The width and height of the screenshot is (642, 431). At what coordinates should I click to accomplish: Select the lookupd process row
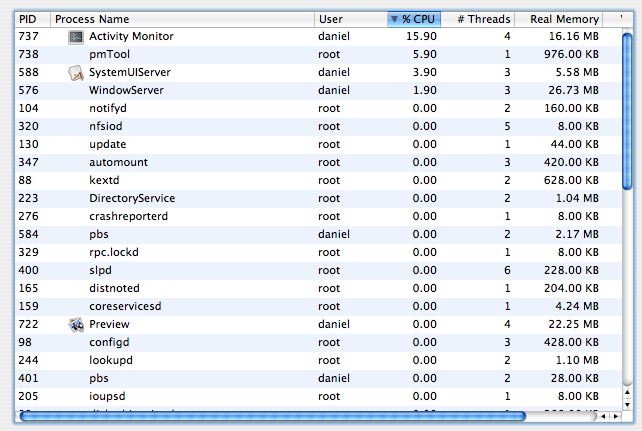click(x=318, y=361)
